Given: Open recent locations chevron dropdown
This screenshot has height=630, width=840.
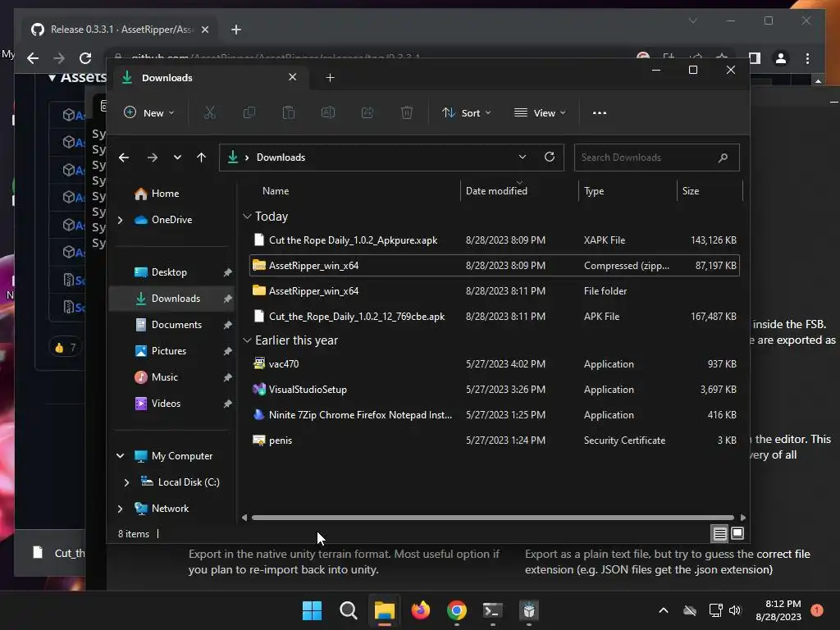Looking at the screenshot, I should pyautogui.click(x=177, y=157).
